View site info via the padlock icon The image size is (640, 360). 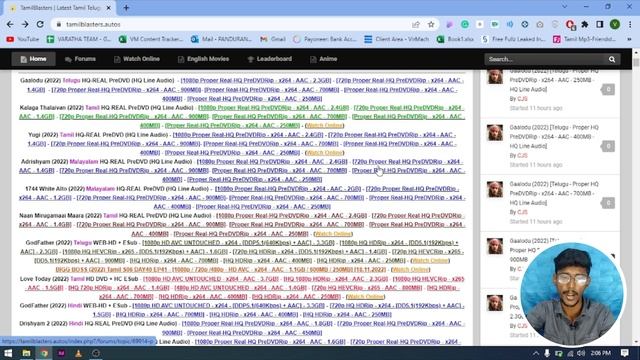(59, 24)
